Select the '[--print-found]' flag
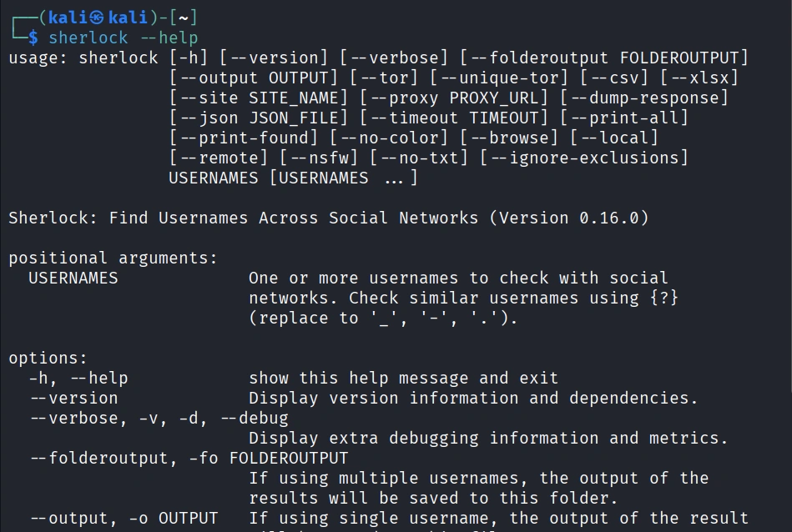The width and height of the screenshot is (792, 532). tap(244, 138)
